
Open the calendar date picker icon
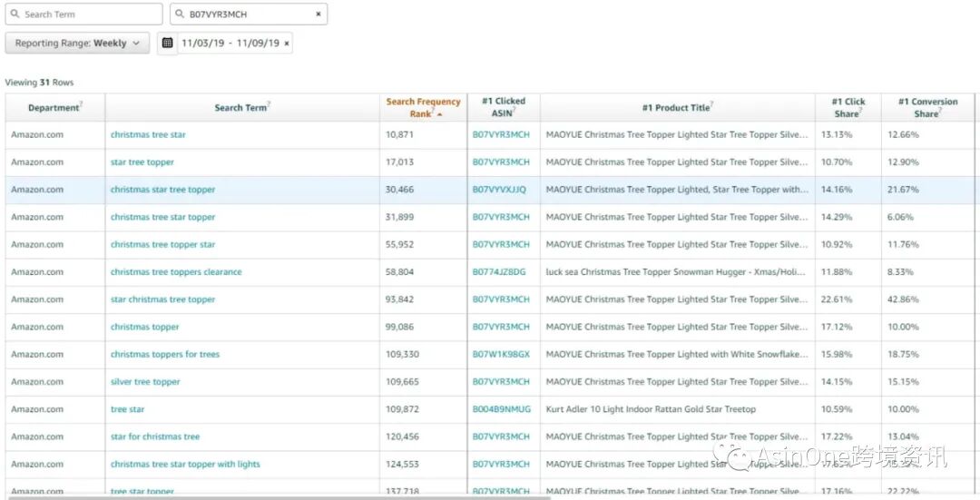[x=168, y=44]
